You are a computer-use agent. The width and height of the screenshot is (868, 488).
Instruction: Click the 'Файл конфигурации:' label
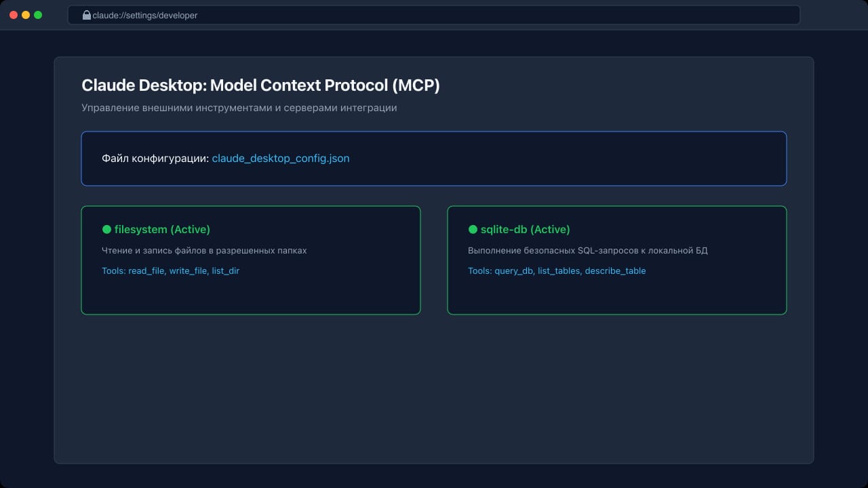click(155, 159)
